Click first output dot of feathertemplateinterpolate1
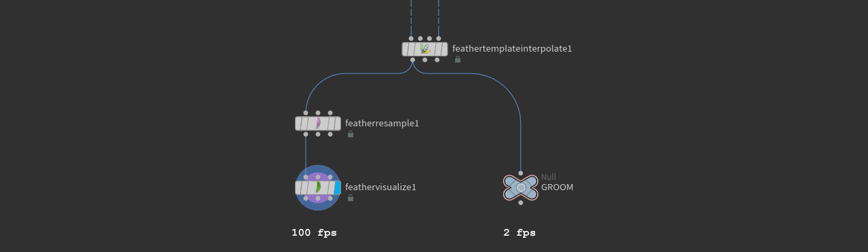868x252 pixels. [x=413, y=60]
